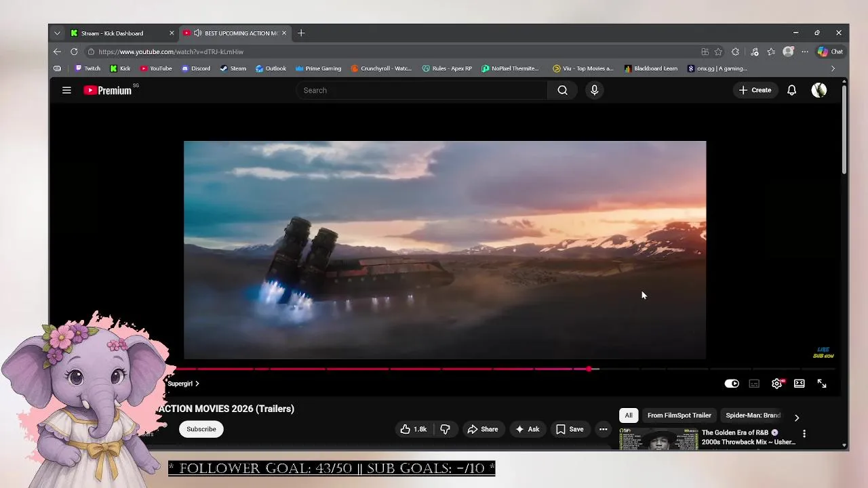Open browser settings and more menu
This screenshot has width=868, height=488.
pos(805,52)
